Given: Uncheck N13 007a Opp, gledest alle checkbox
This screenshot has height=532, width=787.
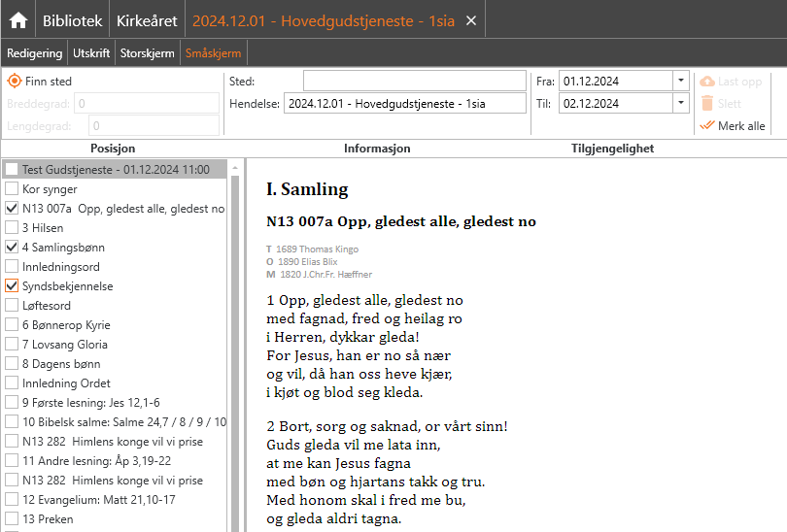Looking at the screenshot, I should click(x=12, y=208).
